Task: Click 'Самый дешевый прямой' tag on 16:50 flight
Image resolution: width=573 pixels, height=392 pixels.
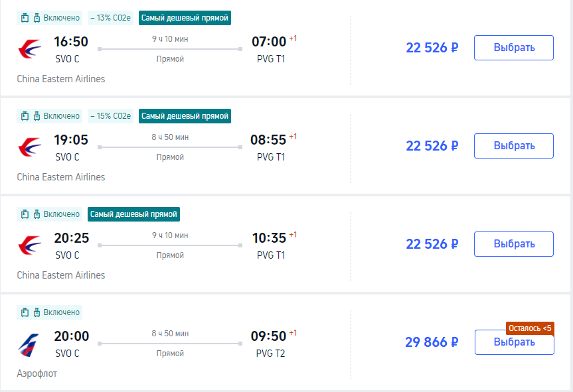Action: click(185, 18)
